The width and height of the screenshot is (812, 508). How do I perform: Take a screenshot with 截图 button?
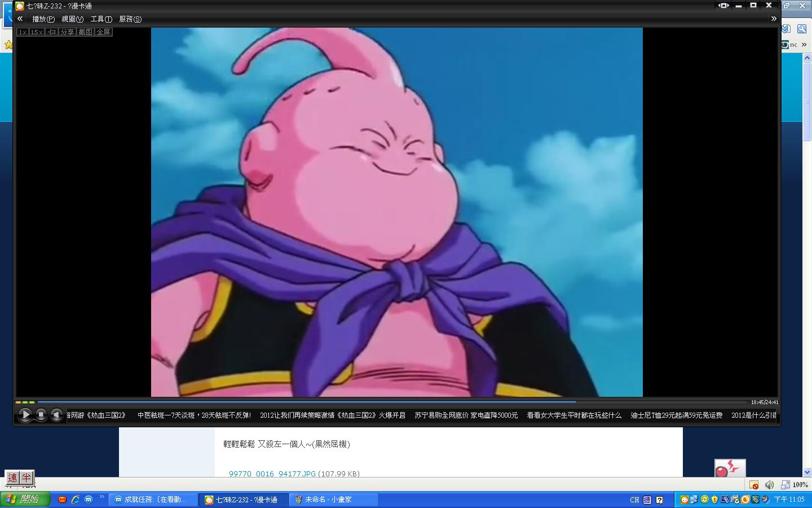[85, 32]
